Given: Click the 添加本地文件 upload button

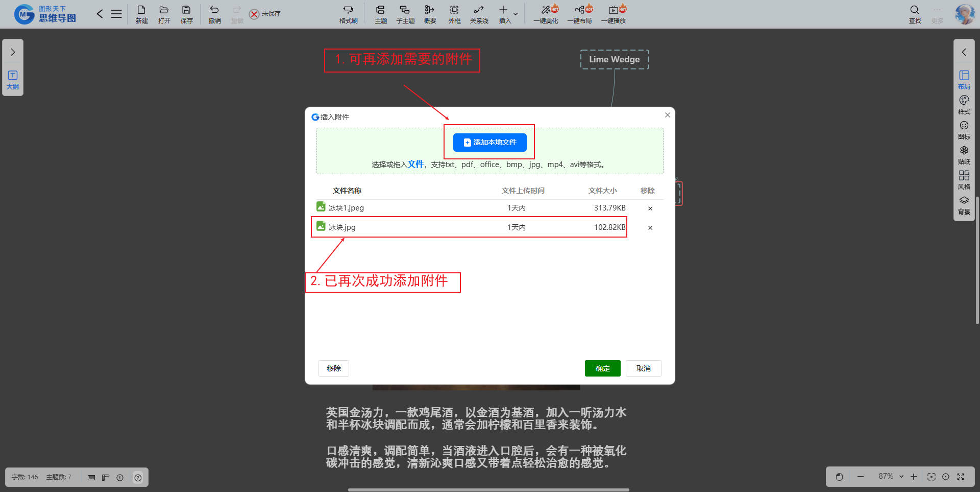Looking at the screenshot, I should pos(489,143).
